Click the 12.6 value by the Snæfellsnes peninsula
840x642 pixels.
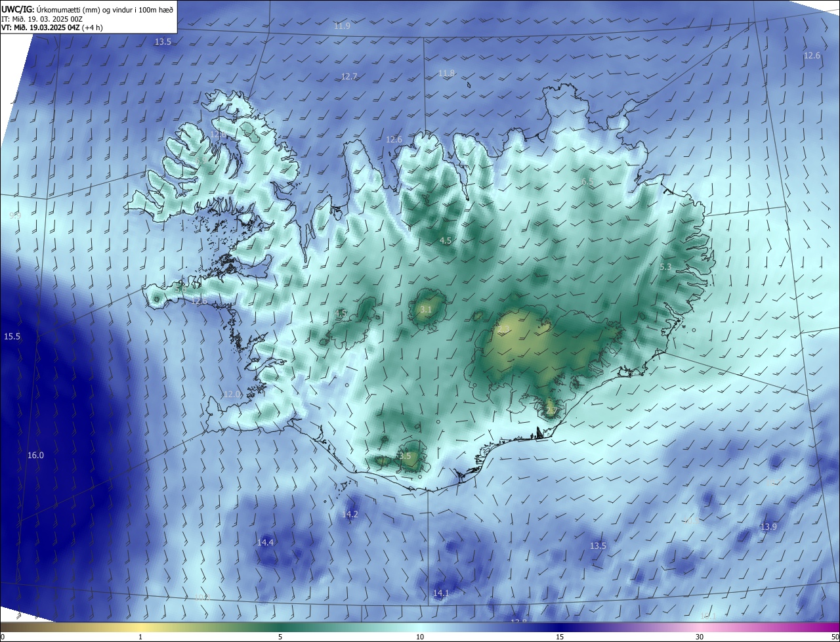199,301
